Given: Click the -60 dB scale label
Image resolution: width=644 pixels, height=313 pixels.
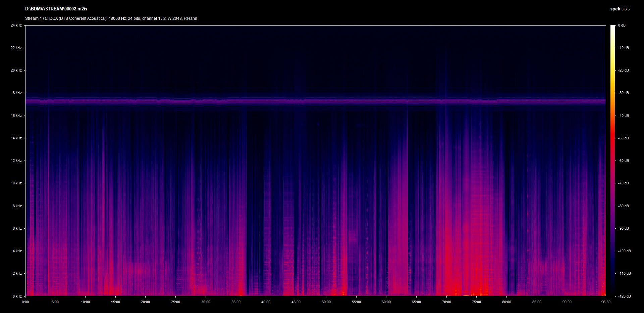Looking at the screenshot, I should pos(623,161).
